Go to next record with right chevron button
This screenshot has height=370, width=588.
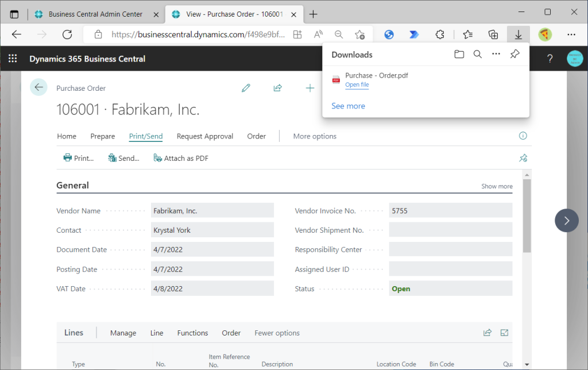click(x=567, y=220)
